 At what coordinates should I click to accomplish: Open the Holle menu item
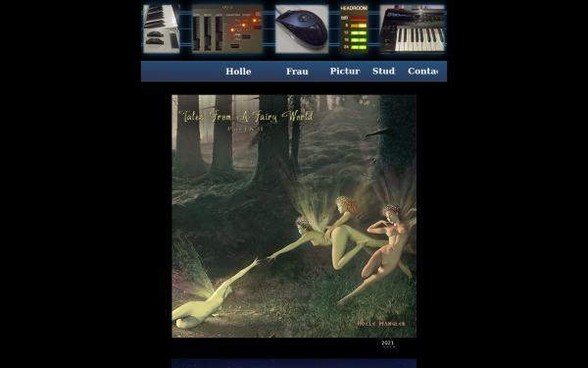238,72
